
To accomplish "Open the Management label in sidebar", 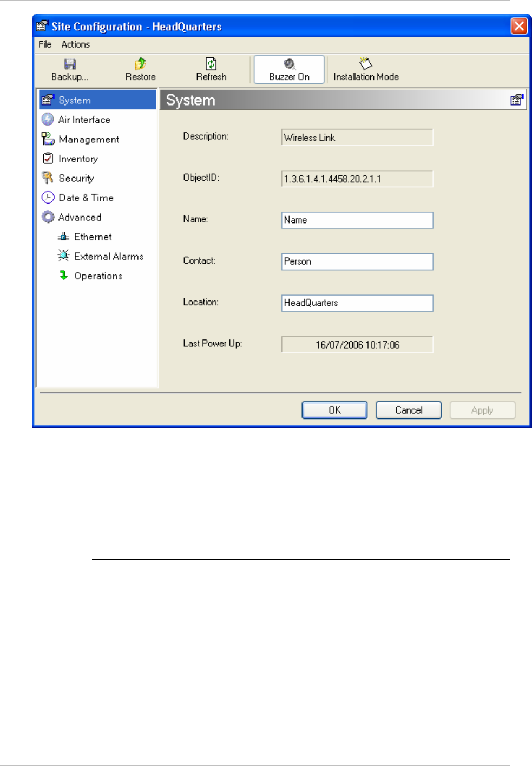I will coord(89,139).
